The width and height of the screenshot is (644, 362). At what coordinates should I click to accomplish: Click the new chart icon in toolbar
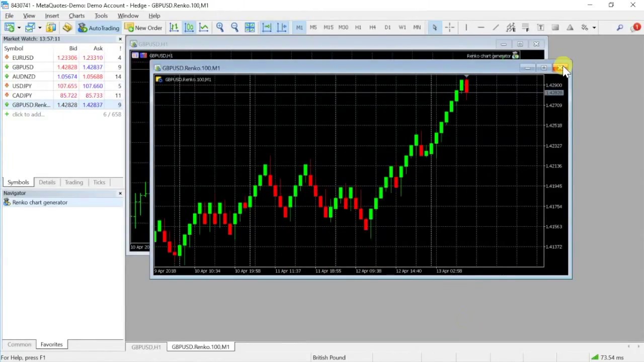coord(9,28)
